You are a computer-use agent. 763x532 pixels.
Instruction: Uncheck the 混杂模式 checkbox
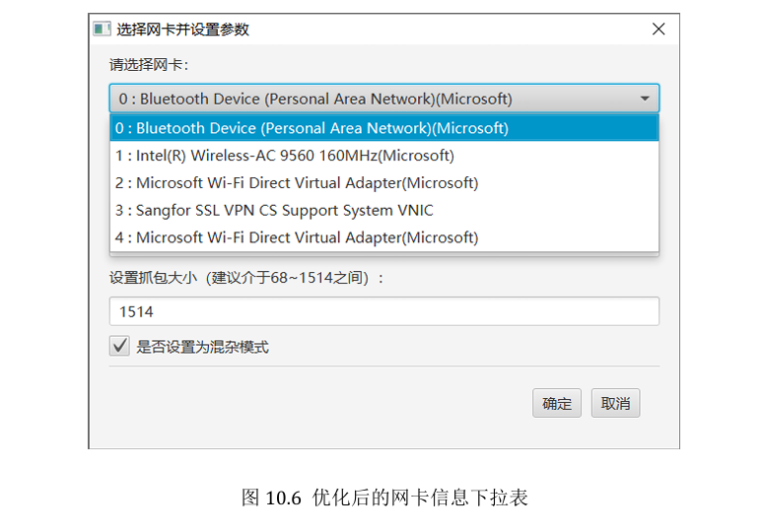coord(119,346)
